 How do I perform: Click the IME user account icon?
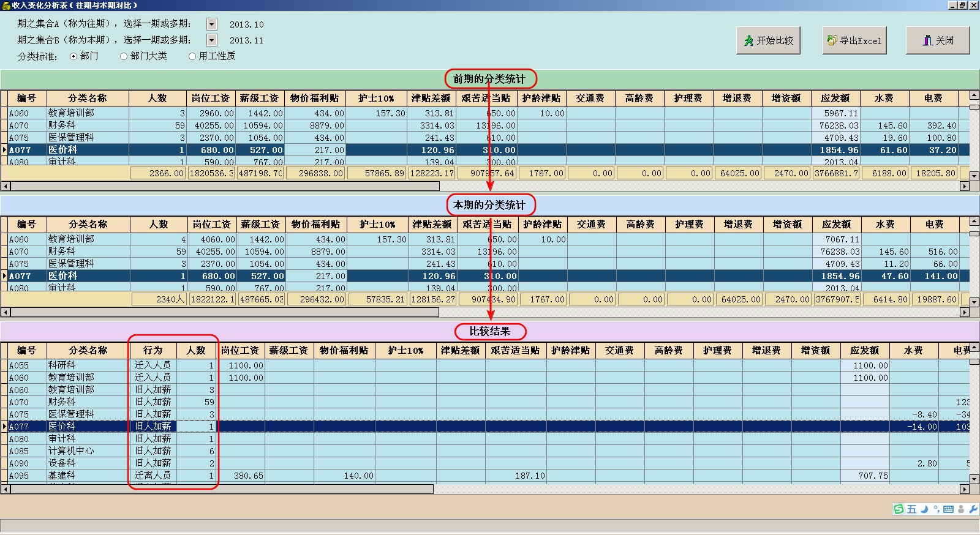coord(961,509)
